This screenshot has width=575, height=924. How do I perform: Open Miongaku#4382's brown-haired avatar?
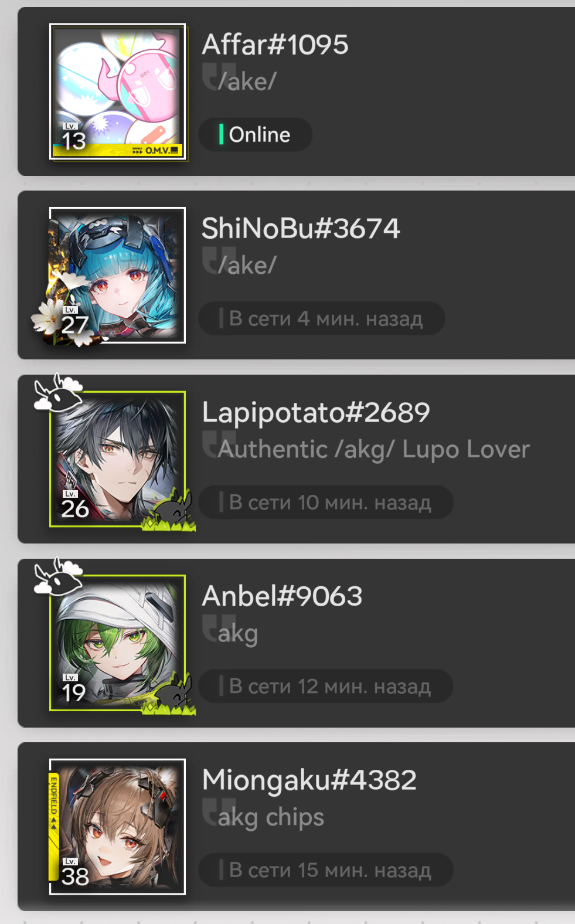pyautogui.click(x=118, y=827)
